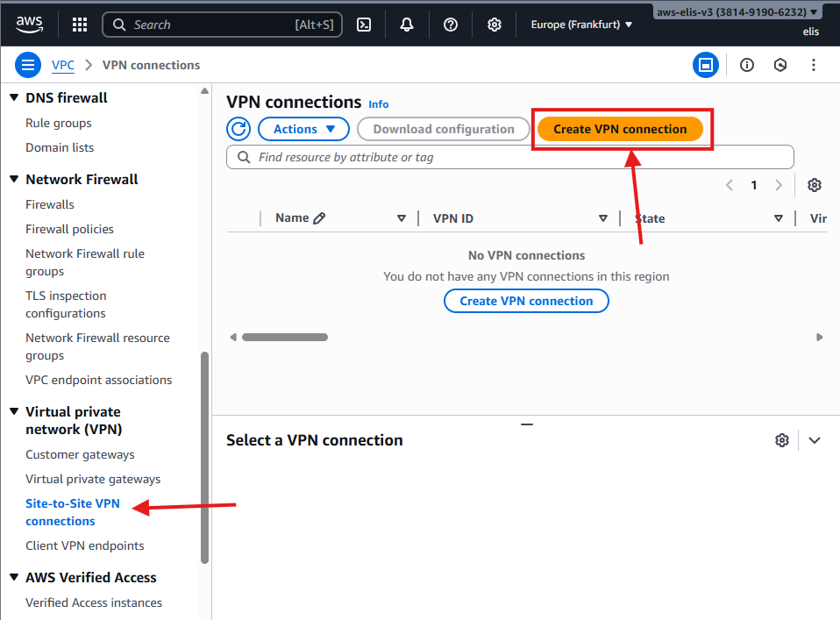Open Customer gateways in sidebar
The width and height of the screenshot is (840, 620).
pyautogui.click(x=80, y=454)
